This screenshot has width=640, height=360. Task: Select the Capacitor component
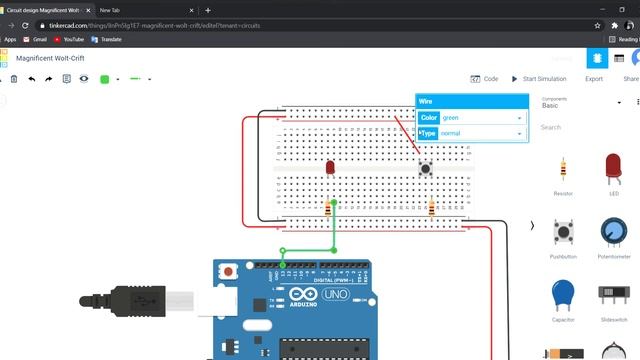pos(563,301)
